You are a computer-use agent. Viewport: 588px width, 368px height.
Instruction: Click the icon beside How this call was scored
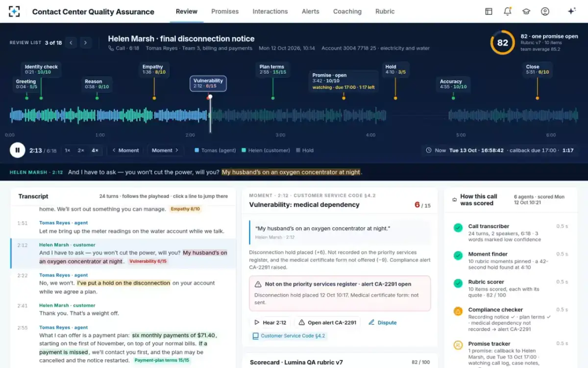tap(455, 200)
